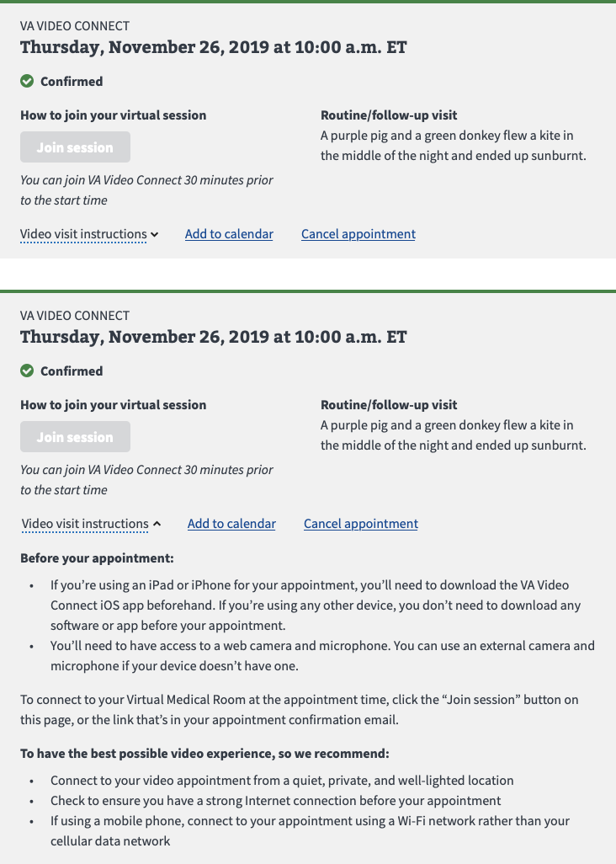Click the How to join your virtual session heading
616x864 pixels.
(x=114, y=115)
